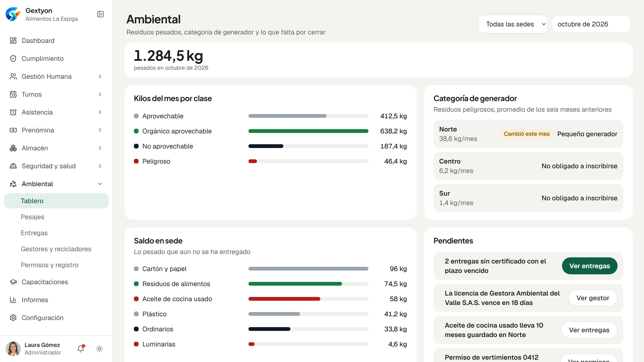Viewport: 644px width, 362px height.
Task: Click the Peligroso red dot
Action: pyautogui.click(x=136, y=161)
